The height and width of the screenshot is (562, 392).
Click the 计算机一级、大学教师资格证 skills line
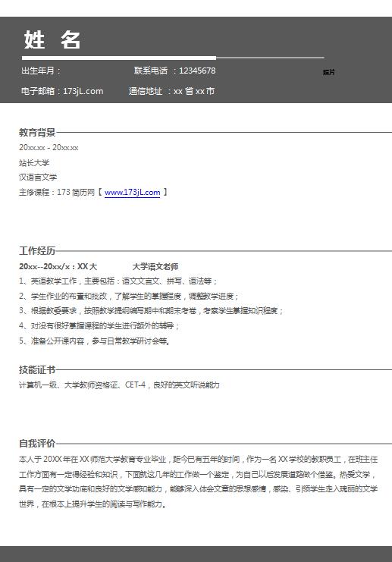119,385
